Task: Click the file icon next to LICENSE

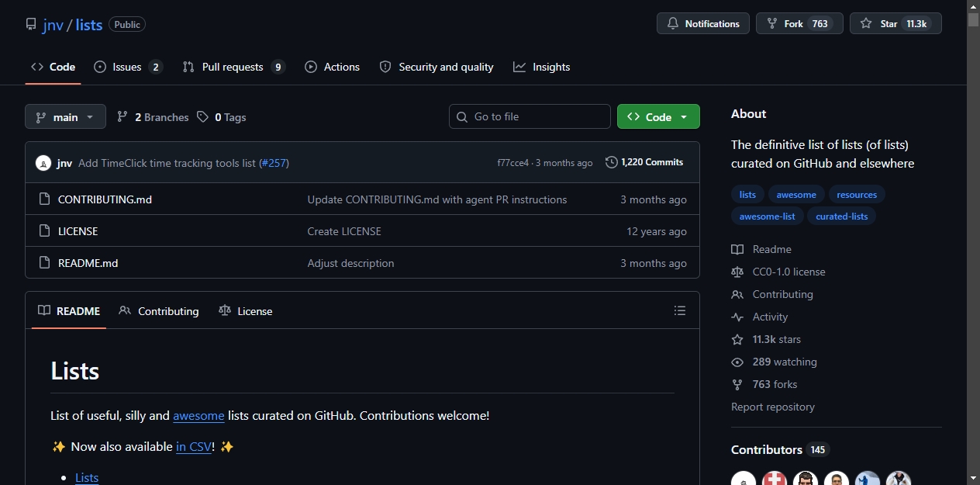Action: (x=44, y=231)
